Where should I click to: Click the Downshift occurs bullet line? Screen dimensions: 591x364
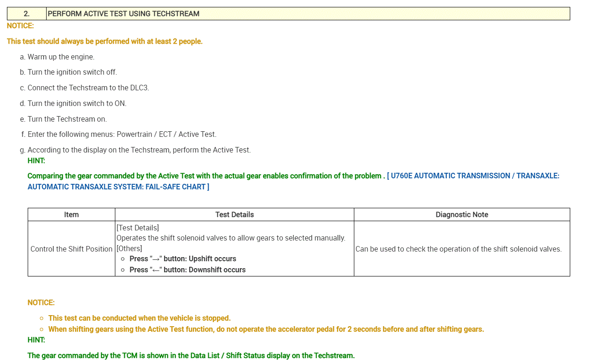[187, 270]
